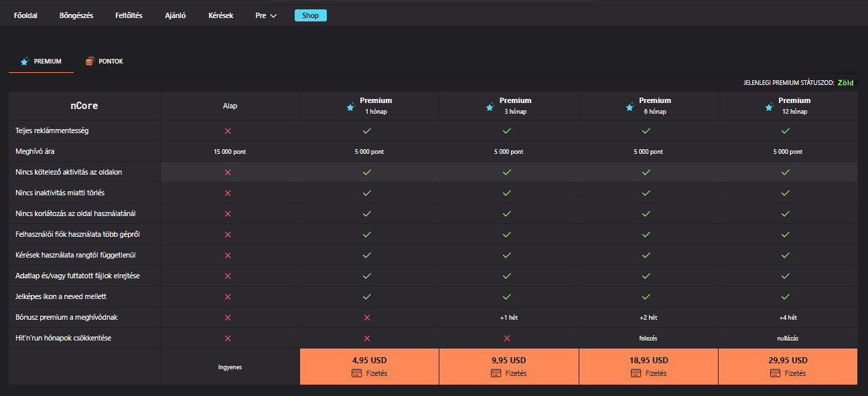Click red X for Jelképes ikon in Alap column
The height and width of the screenshot is (396, 868).
pyautogui.click(x=228, y=297)
